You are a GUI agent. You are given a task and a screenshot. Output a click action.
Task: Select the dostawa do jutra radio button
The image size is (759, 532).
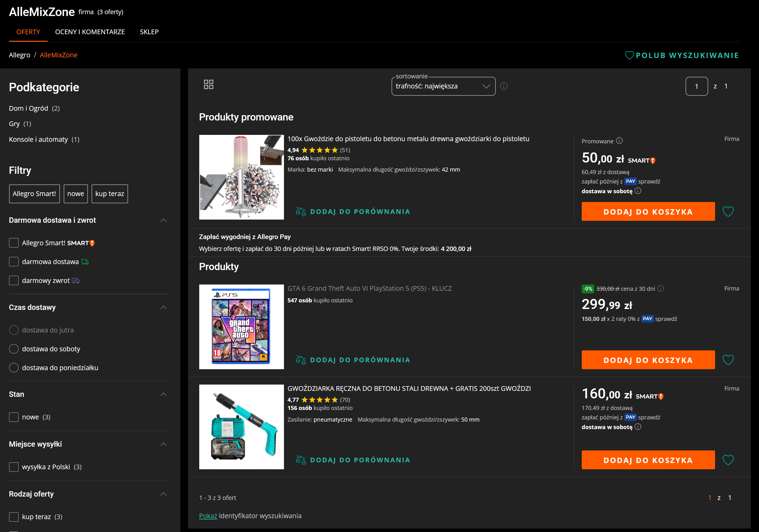[13, 330]
